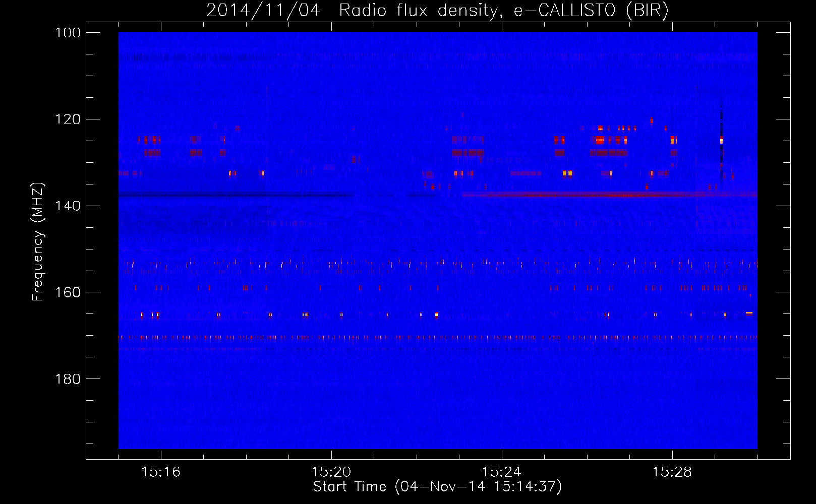Select the 'Frequency (MHZ)' axis label
This screenshot has height=504, width=816.
[x=38, y=242]
